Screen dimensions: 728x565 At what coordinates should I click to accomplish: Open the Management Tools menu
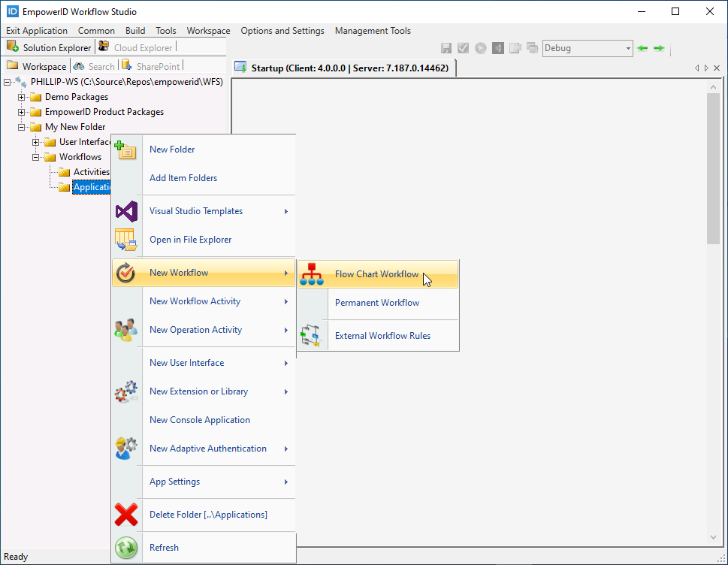point(373,31)
